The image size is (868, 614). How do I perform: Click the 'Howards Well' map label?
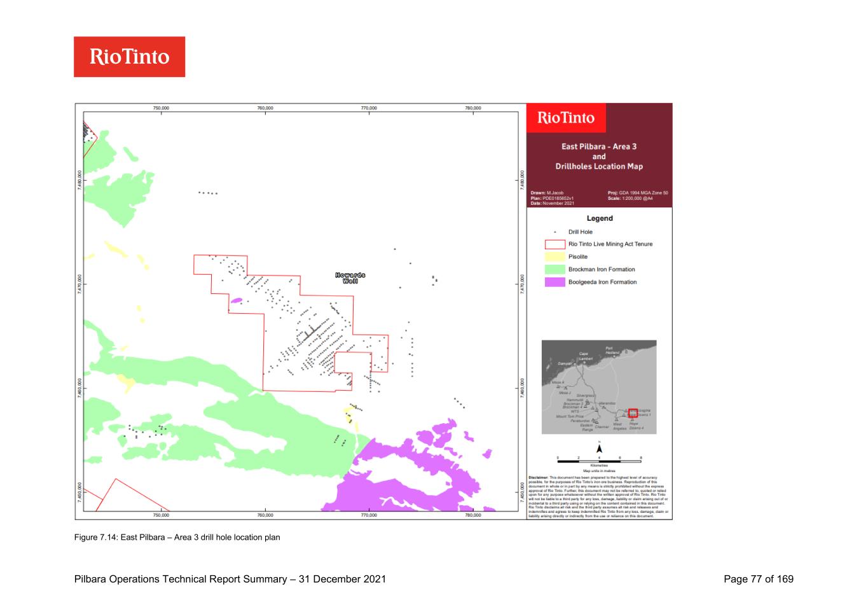pos(350,278)
